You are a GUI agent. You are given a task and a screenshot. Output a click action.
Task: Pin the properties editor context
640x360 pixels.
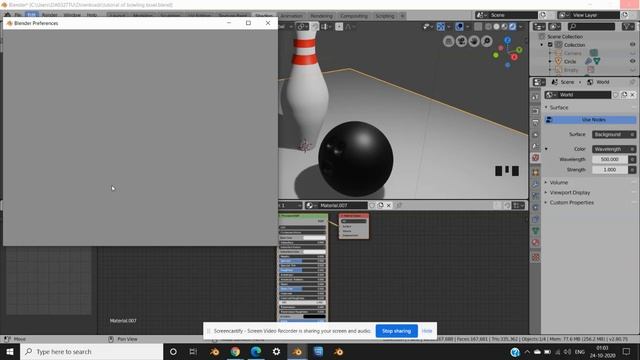632,82
